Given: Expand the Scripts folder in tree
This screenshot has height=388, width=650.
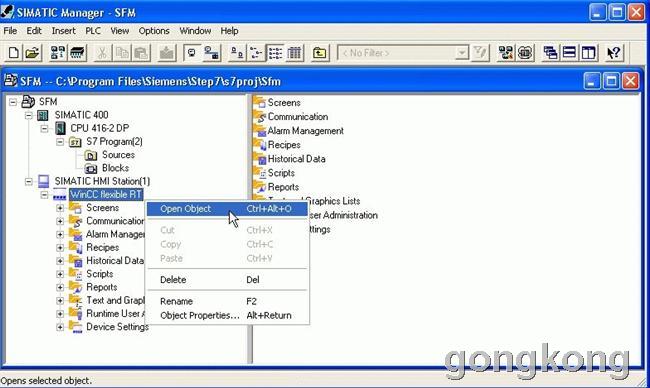Looking at the screenshot, I should [60, 274].
